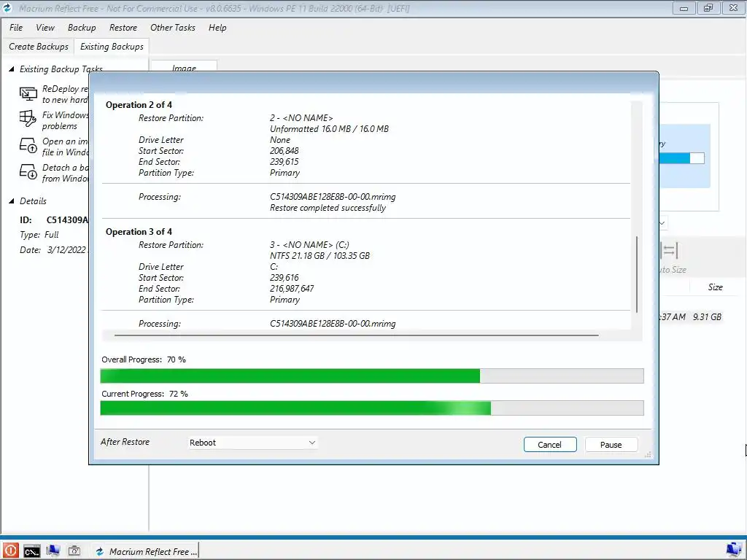Click the Open an image file icon

coord(28,146)
